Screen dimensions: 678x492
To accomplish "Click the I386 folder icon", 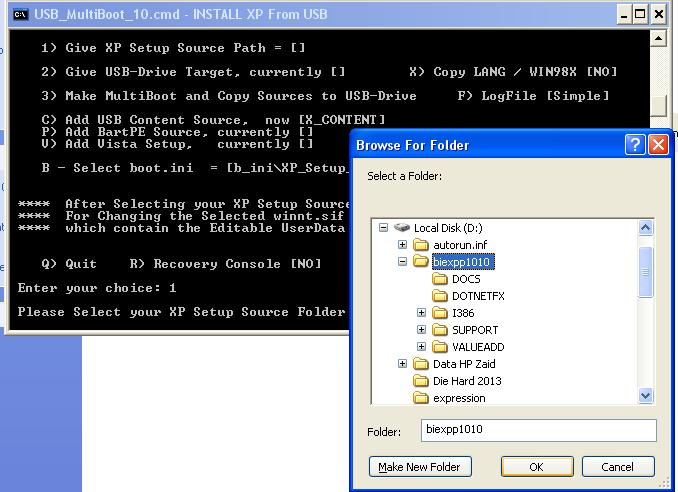I will tap(440, 313).
